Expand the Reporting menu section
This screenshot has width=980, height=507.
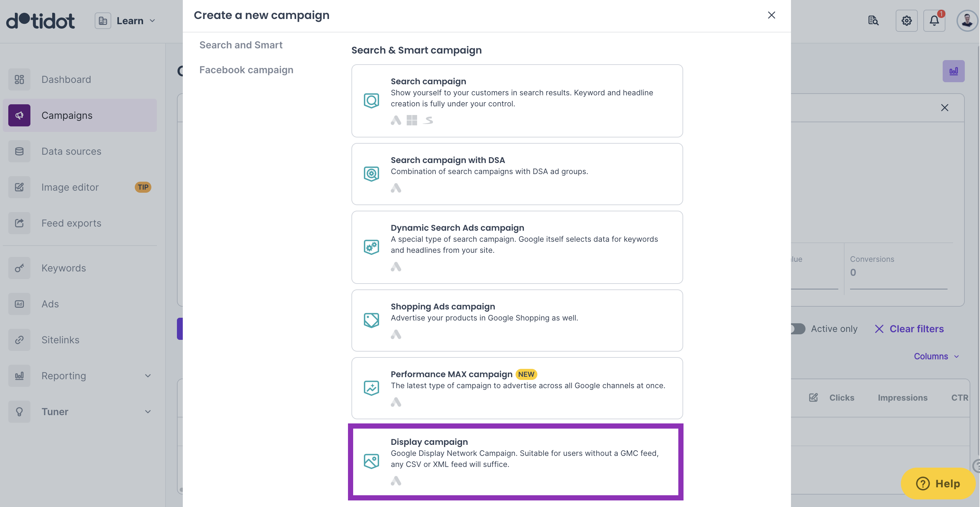pyautogui.click(x=148, y=376)
